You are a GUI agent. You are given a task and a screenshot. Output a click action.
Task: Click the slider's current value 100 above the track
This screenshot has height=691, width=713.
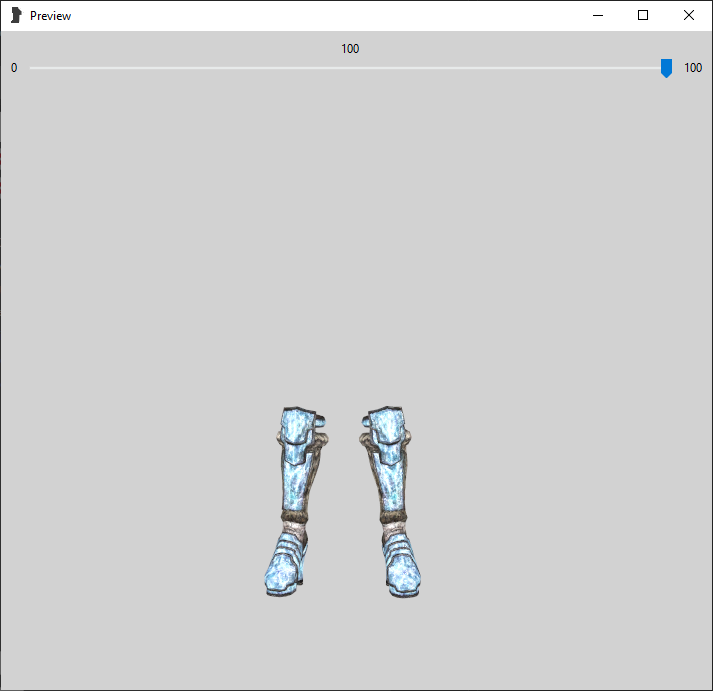coord(350,49)
